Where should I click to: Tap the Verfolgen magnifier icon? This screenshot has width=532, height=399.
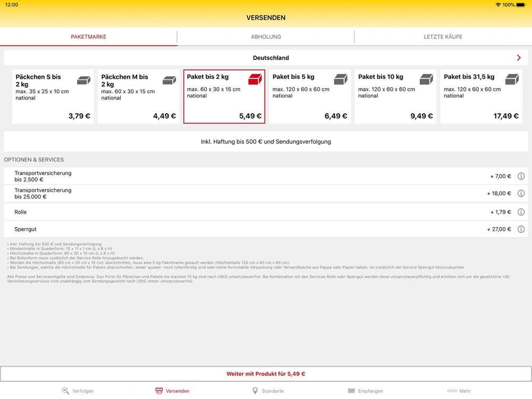(x=65, y=391)
